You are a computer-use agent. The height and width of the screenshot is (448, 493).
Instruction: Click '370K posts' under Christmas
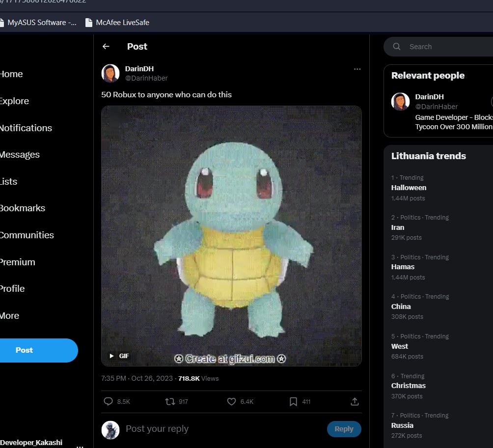[407, 396]
